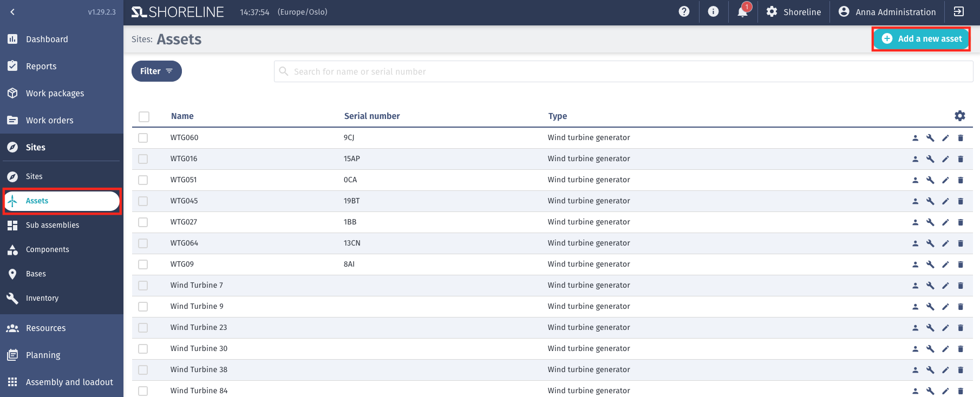Open Anna Administration user menu

point(887,12)
